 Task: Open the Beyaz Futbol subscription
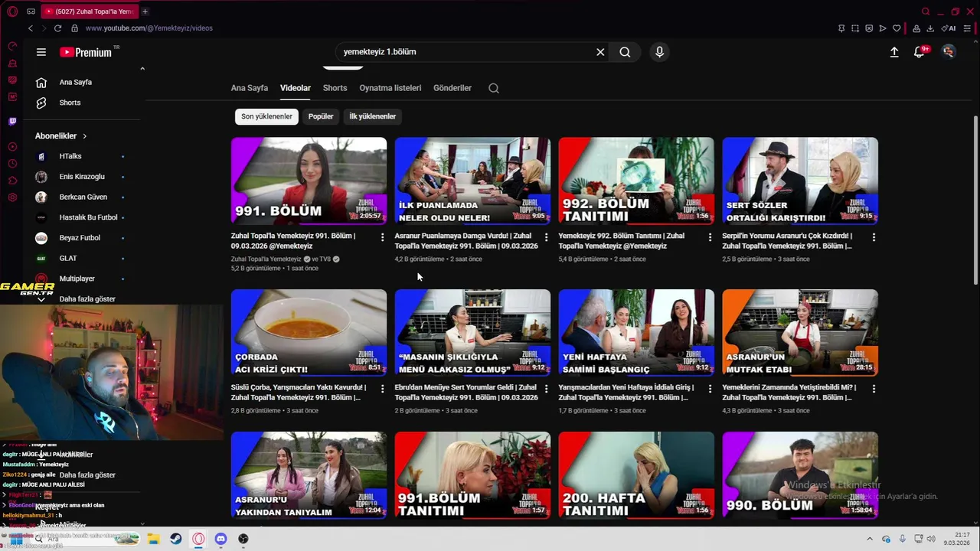coord(80,238)
